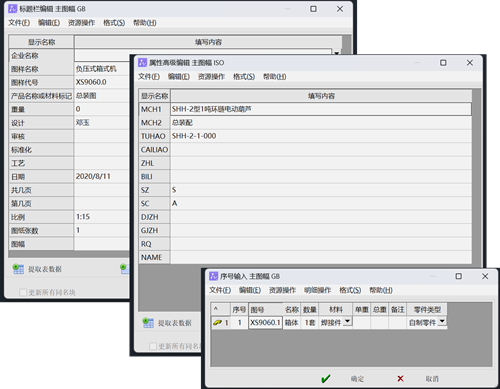The height and width of the screenshot is (389, 500).
Task: Expand 焊接件 material dropdown
Action: [347, 321]
